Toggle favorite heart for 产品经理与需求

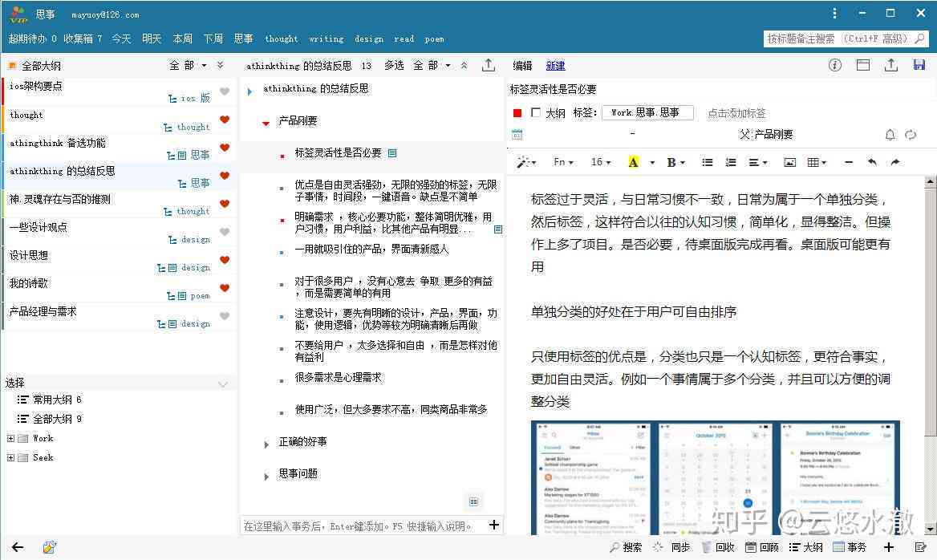coord(225,315)
